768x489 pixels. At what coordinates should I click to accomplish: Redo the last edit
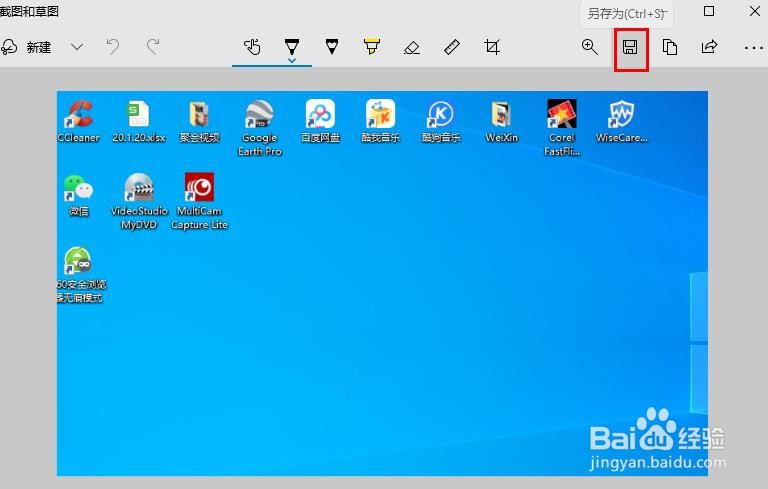click(153, 47)
